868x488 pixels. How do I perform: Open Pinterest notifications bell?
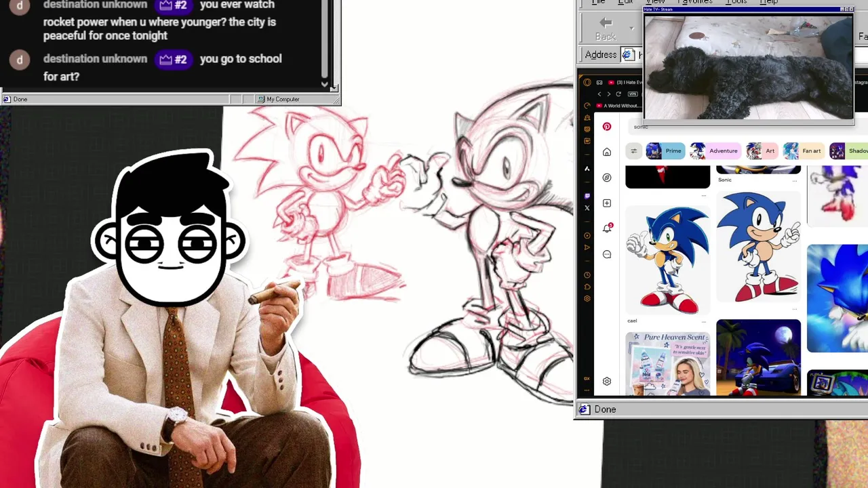[607, 228]
